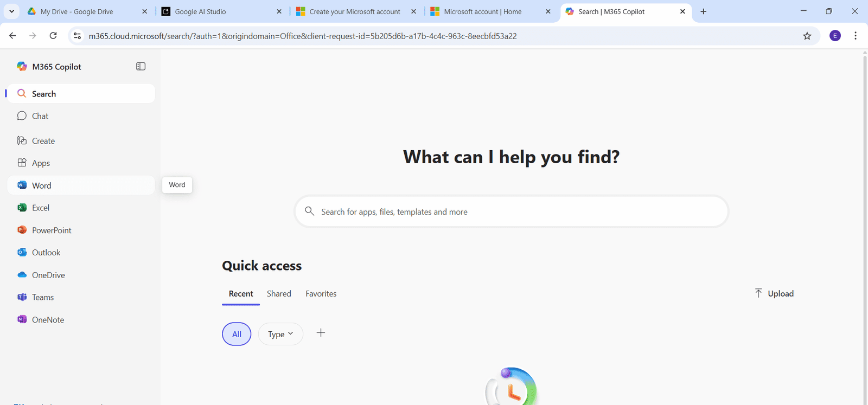Click the search apps and files field
This screenshot has width=868, height=405.
510,212
